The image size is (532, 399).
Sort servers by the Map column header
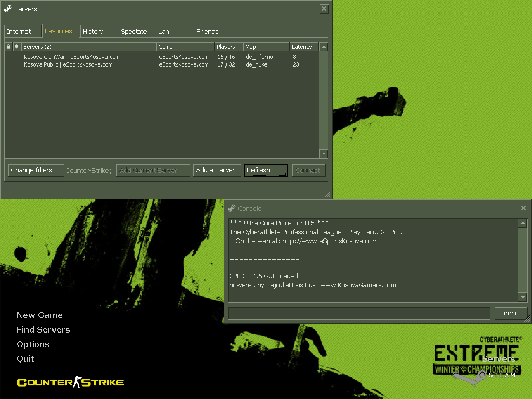tap(266, 47)
